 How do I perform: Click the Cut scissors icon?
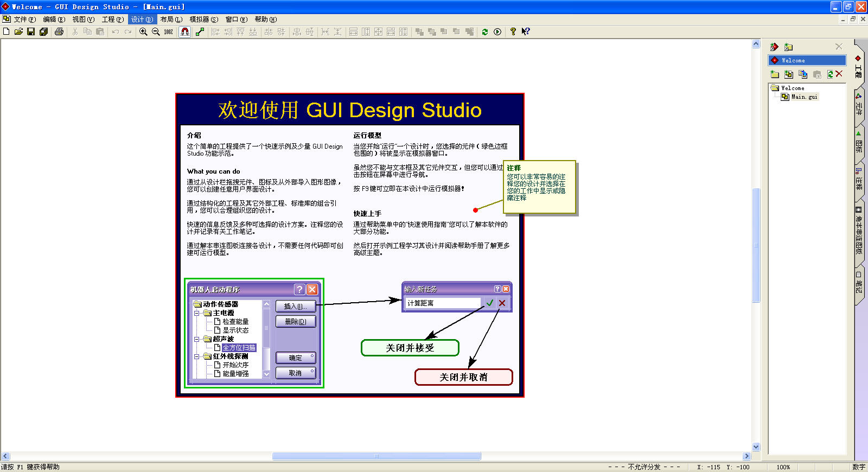75,31
